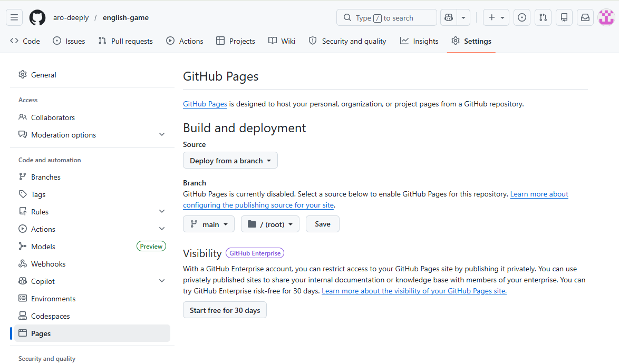Open notifications inbox icon
The image size is (619, 364).
tap(585, 17)
